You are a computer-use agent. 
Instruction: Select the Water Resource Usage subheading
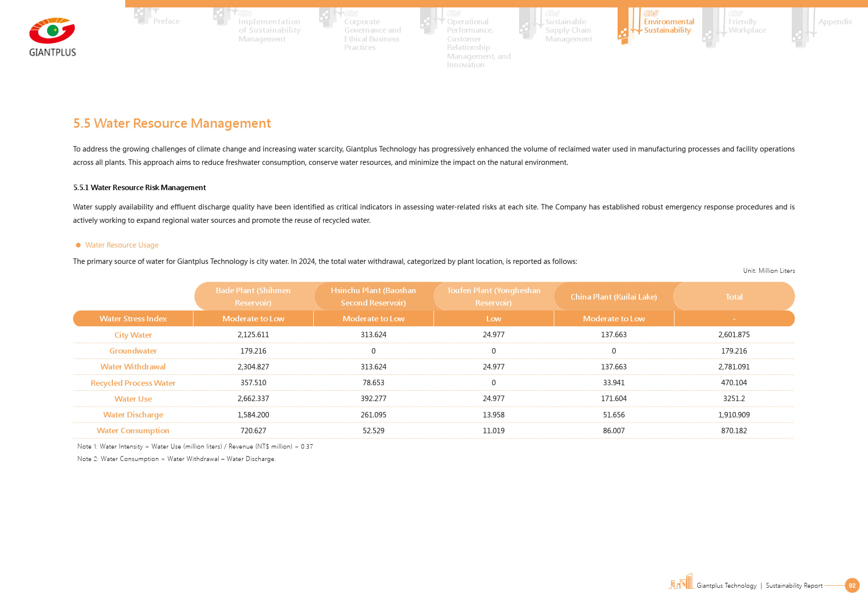pos(122,245)
